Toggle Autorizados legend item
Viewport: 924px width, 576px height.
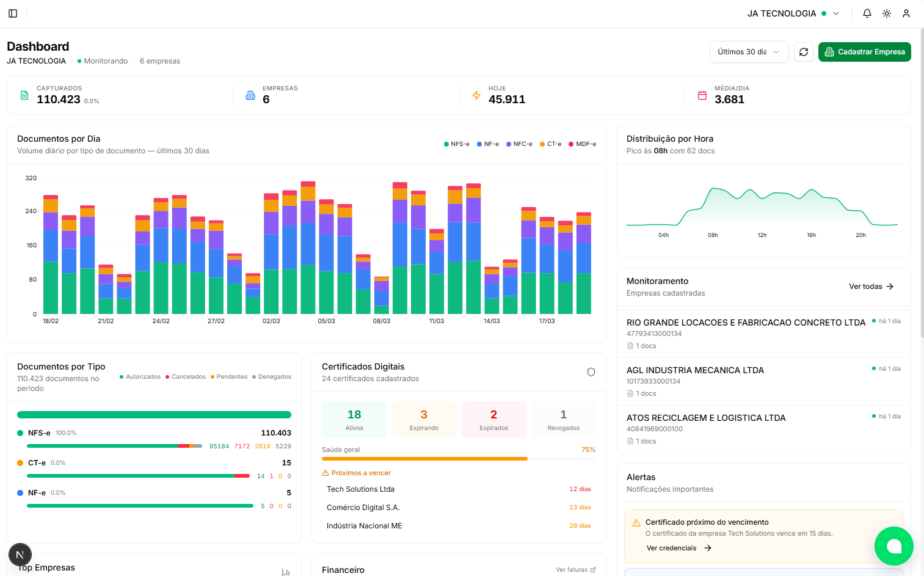140,377
